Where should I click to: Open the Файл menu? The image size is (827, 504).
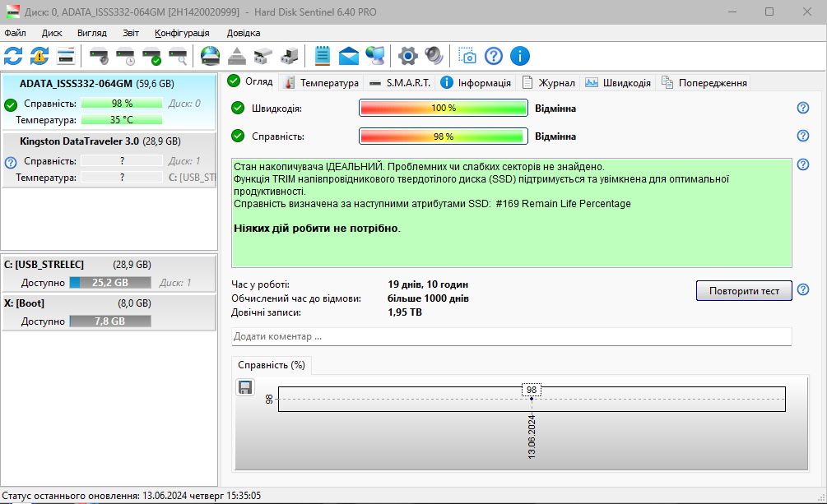(x=16, y=33)
